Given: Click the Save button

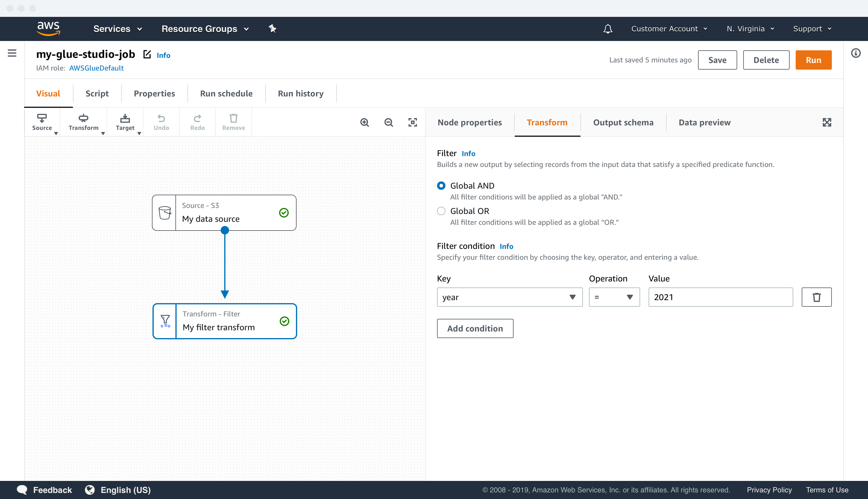Looking at the screenshot, I should [717, 60].
